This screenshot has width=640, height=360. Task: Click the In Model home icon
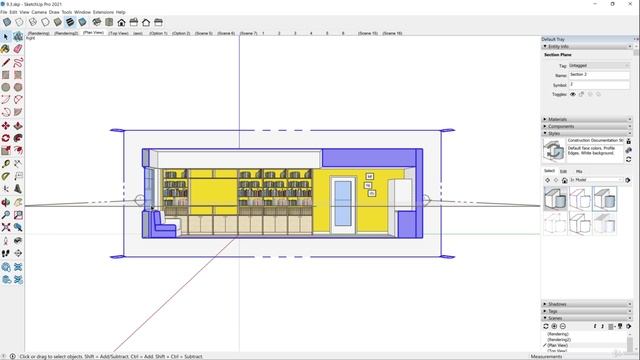click(x=564, y=180)
